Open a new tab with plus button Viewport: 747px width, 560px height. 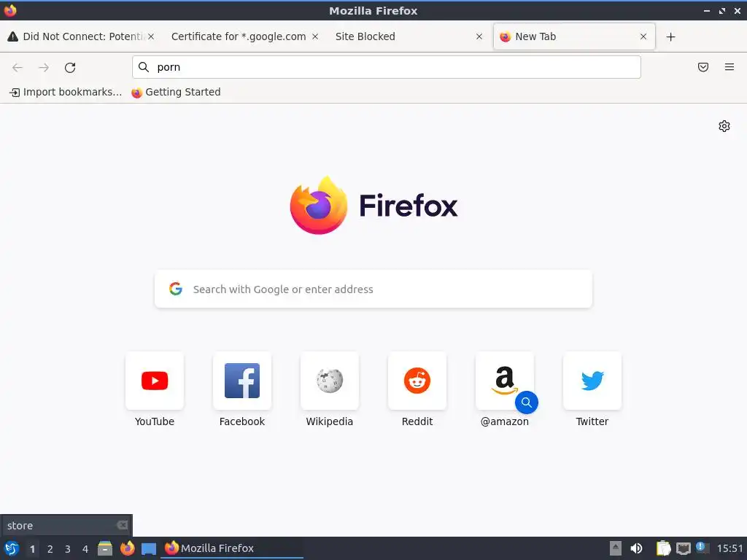pyautogui.click(x=671, y=36)
